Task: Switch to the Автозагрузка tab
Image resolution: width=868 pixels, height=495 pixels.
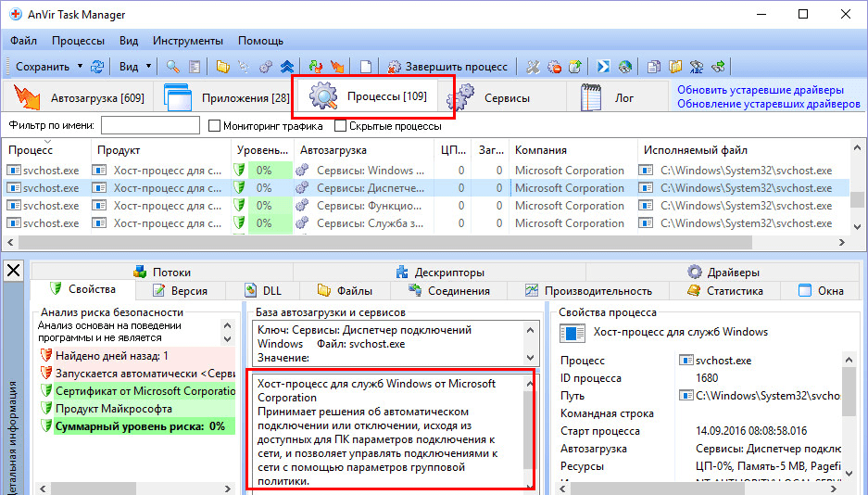Action: pos(81,98)
